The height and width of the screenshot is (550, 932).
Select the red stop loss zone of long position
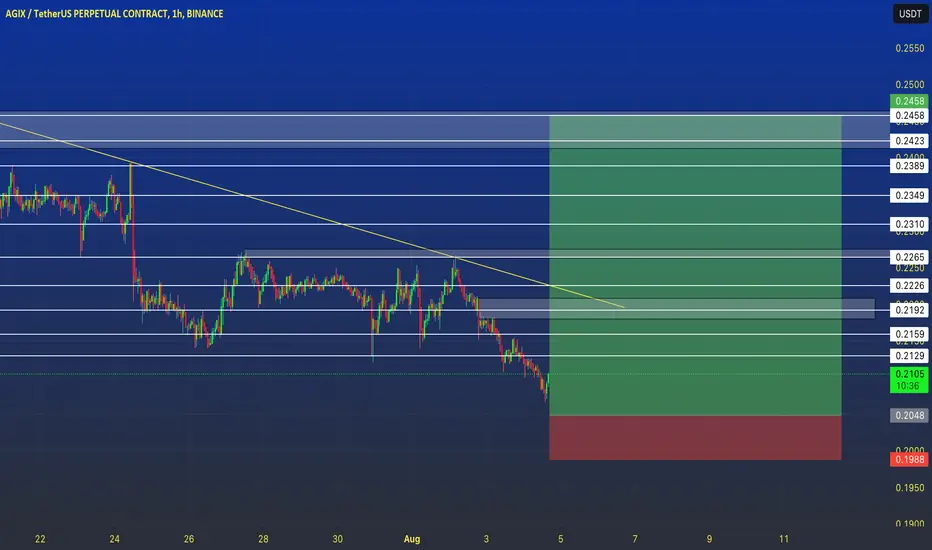click(x=695, y=438)
